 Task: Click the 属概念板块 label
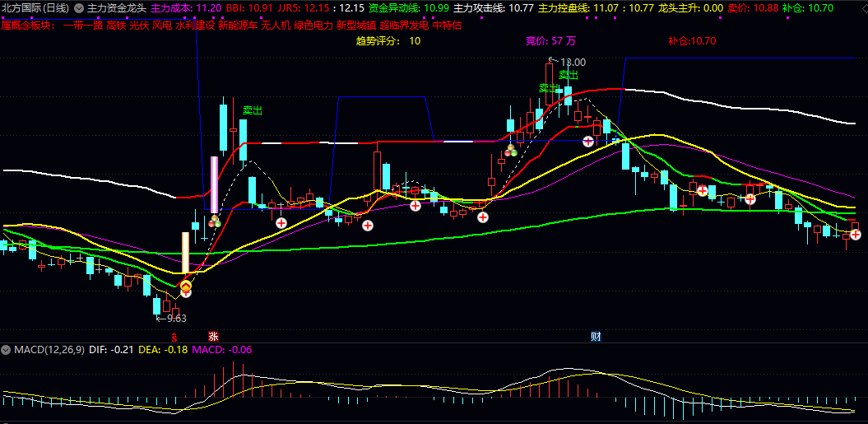point(28,26)
